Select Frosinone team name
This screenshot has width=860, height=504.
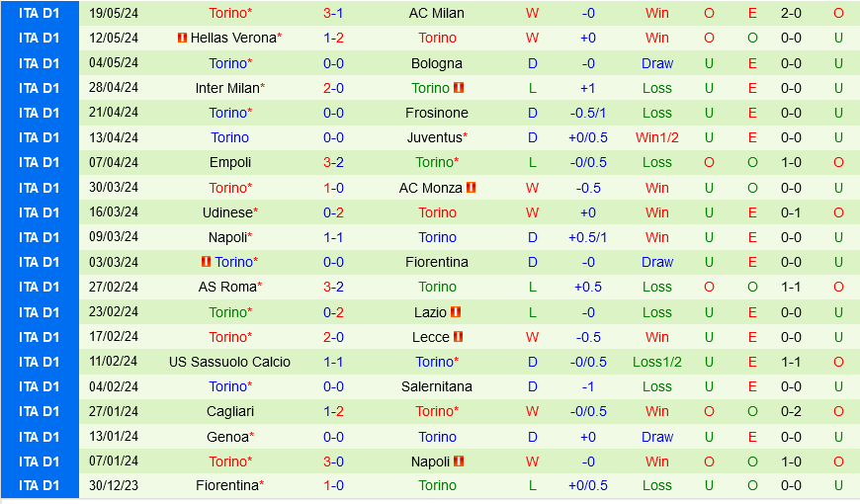(437, 113)
